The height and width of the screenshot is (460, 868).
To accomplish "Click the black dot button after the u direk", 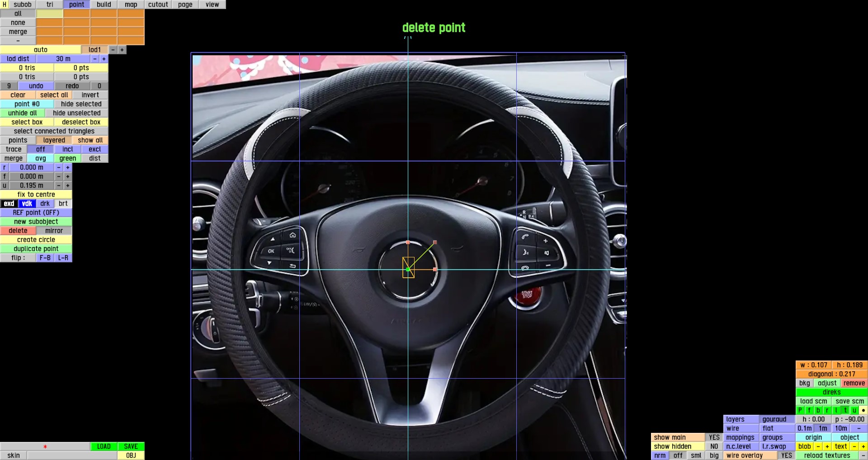I will point(863,410).
